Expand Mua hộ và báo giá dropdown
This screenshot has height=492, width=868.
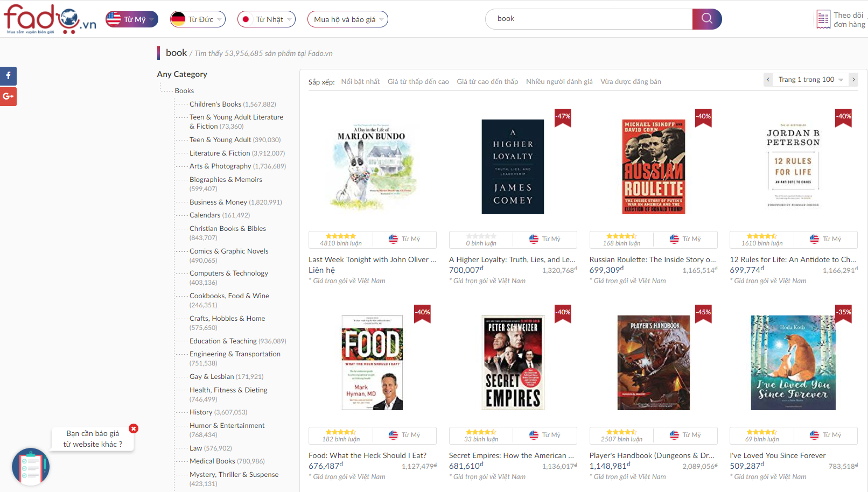click(348, 19)
